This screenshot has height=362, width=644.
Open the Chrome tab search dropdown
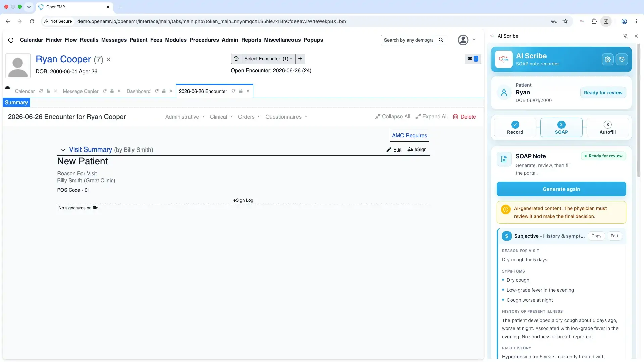[29, 7]
